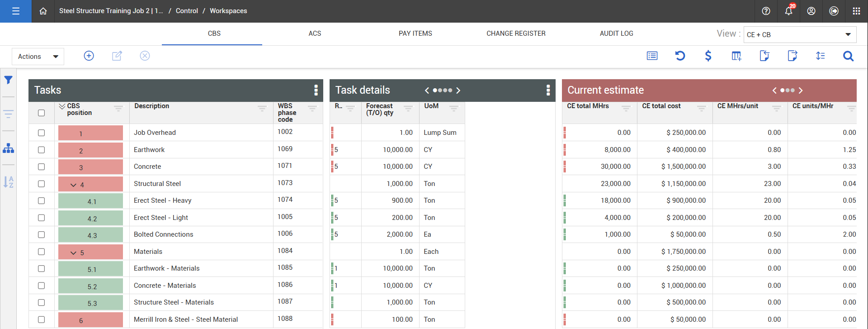Click the Workspaces breadcrumb link
This screenshot has width=868, height=329.
[x=228, y=11]
